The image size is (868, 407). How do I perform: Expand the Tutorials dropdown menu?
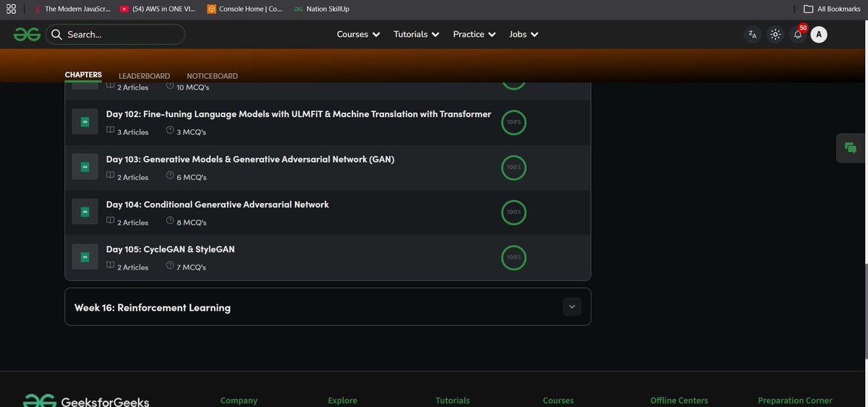(x=416, y=34)
